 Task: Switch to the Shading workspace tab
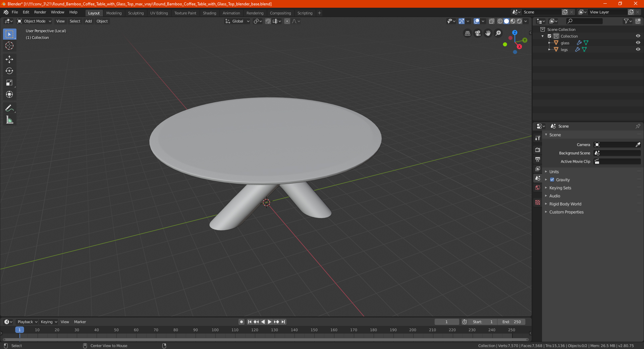pos(209,13)
